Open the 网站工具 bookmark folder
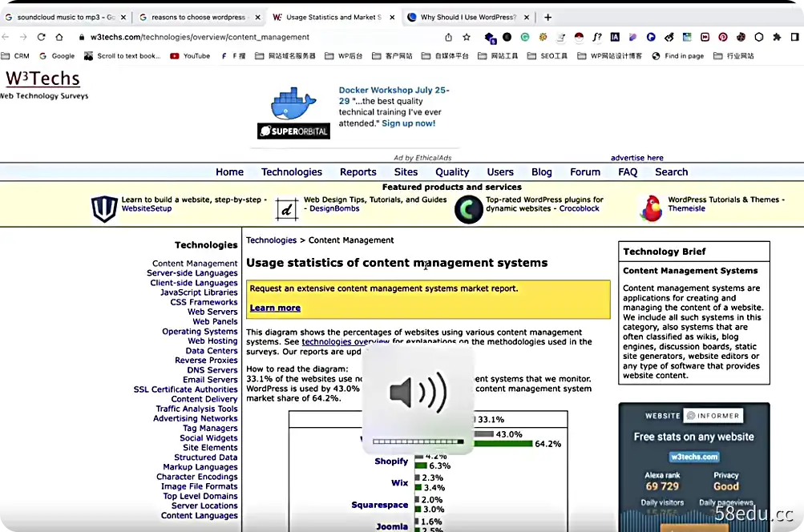This screenshot has width=804, height=532. pos(498,56)
